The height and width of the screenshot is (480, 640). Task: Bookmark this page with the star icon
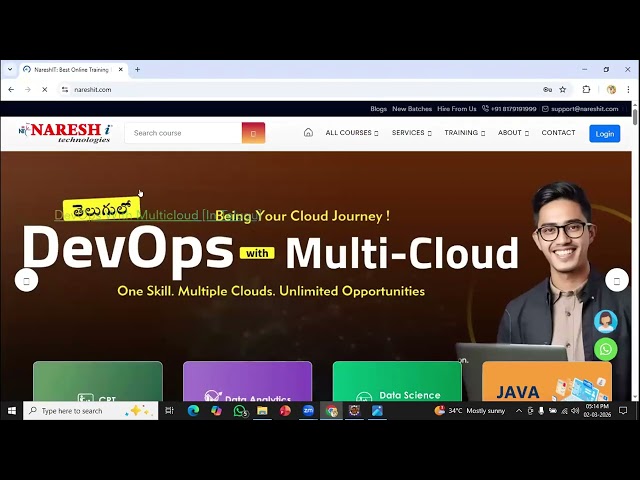click(562, 89)
